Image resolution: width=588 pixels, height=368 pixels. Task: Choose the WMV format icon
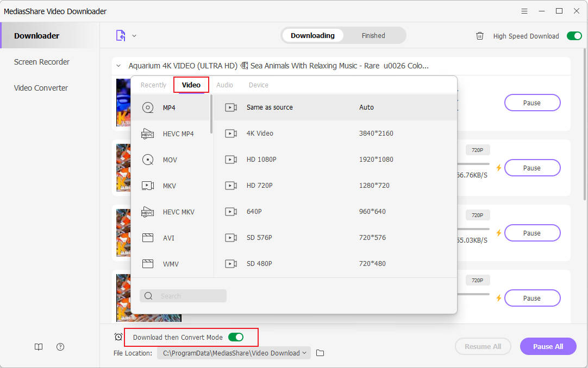[148, 264]
